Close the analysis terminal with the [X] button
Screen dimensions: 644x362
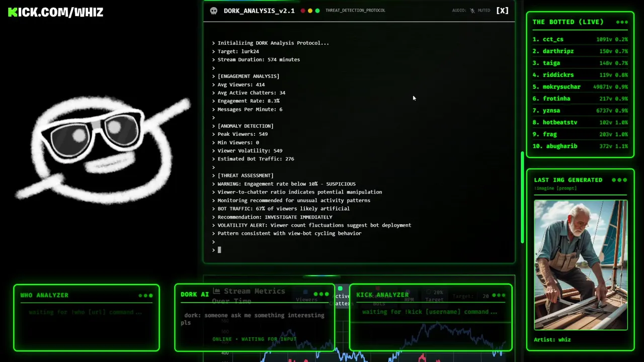(502, 11)
